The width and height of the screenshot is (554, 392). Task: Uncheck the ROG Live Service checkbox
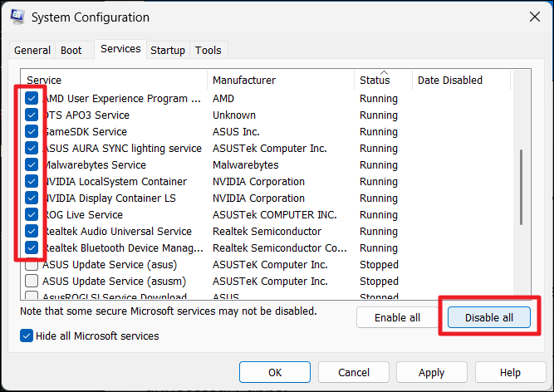point(32,215)
